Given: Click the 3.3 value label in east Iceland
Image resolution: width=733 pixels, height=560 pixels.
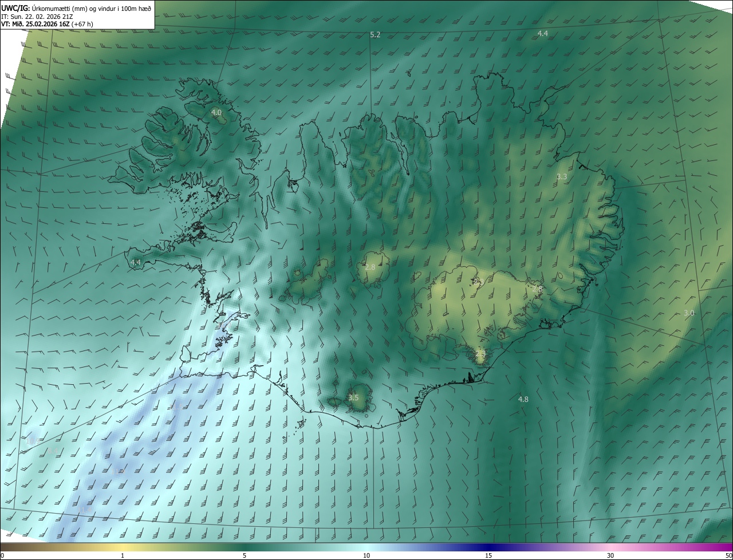Looking at the screenshot, I should (562, 177).
